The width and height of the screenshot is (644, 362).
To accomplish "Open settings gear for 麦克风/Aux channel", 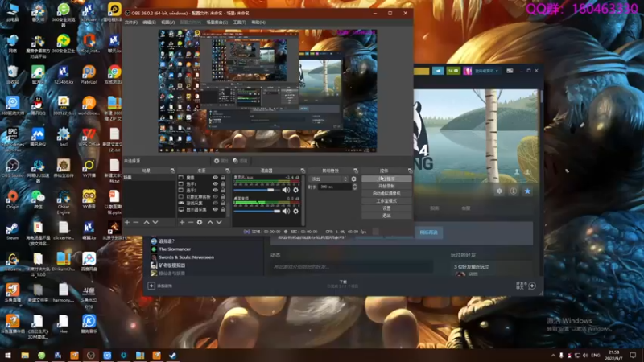I will [295, 190].
